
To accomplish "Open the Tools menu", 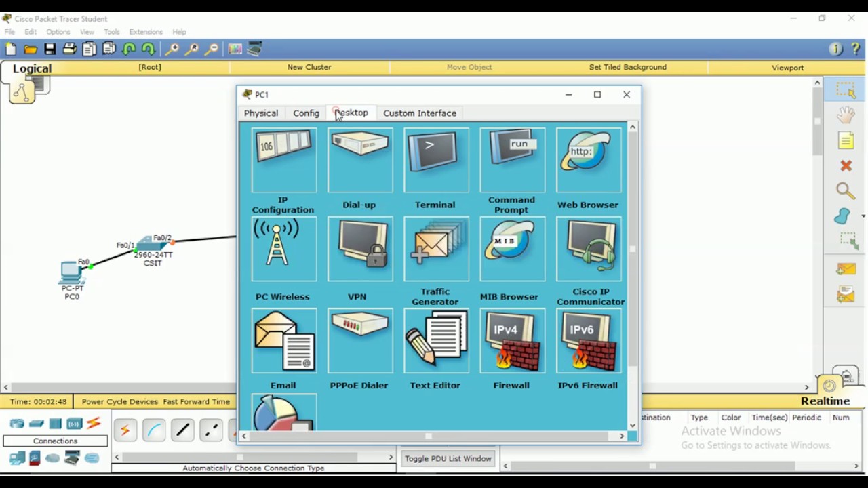I will (x=112, y=32).
